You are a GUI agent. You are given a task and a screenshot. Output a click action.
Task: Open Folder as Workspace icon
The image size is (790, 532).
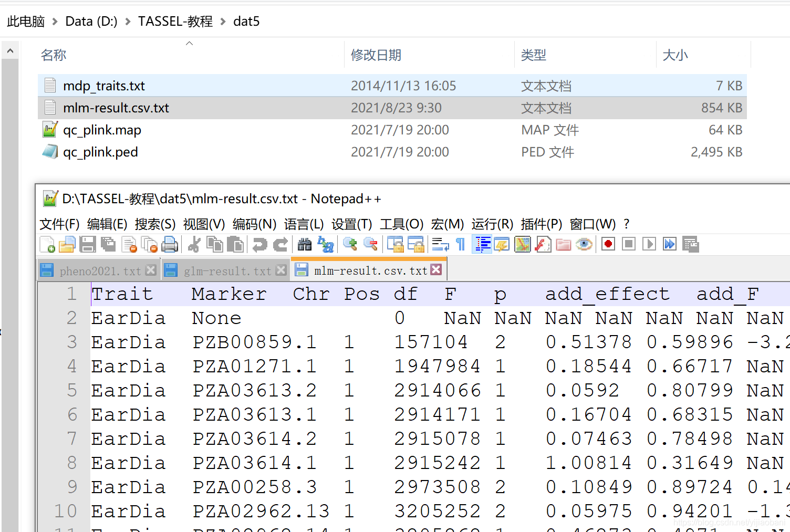(563, 244)
